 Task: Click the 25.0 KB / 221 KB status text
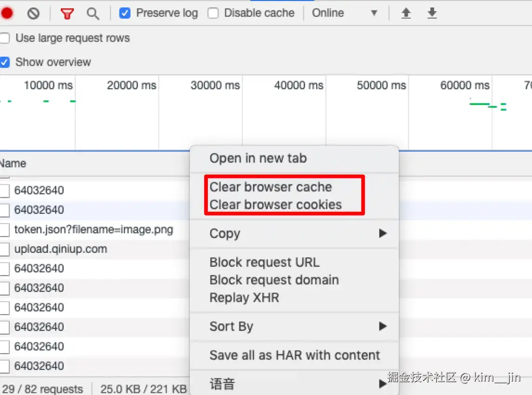pos(143,389)
